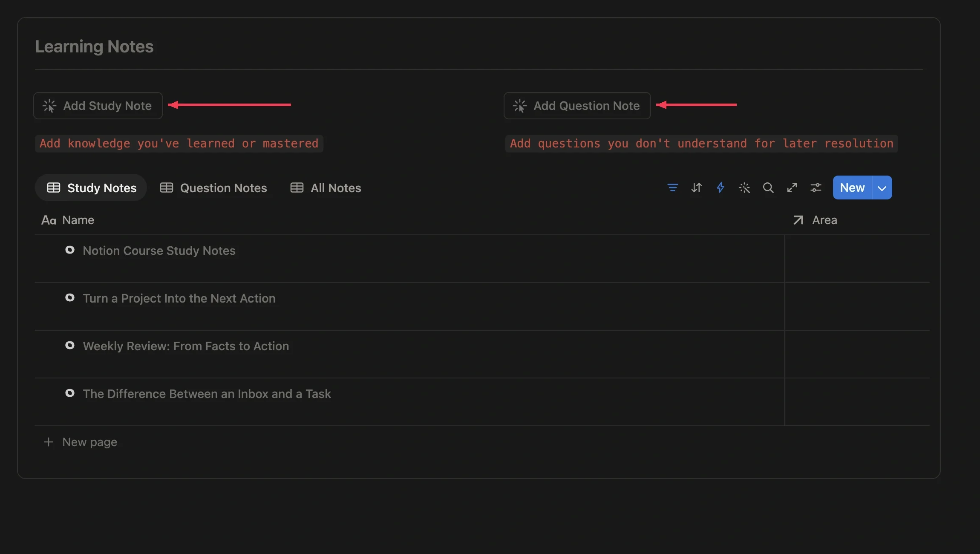980x554 pixels.
Task: Click the Add Question Note button
Action: [577, 106]
